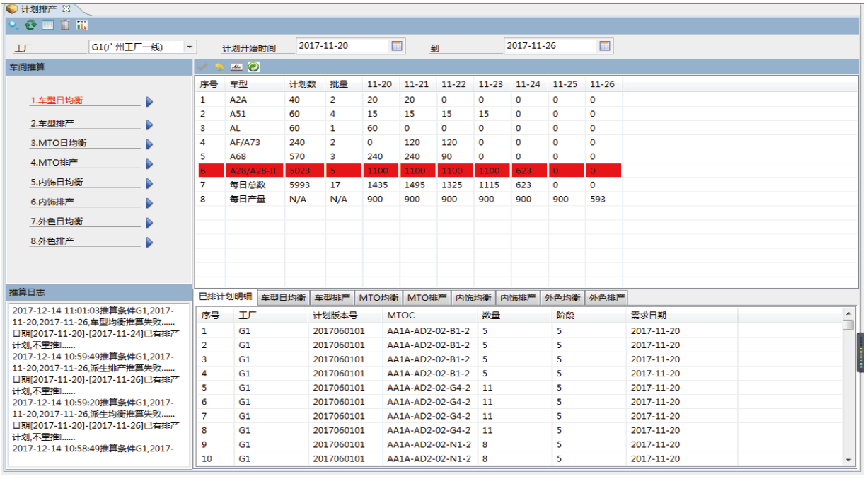The width and height of the screenshot is (868, 479).
Task: Click the green refresh arrows toolbar icon
Action: coord(30,25)
